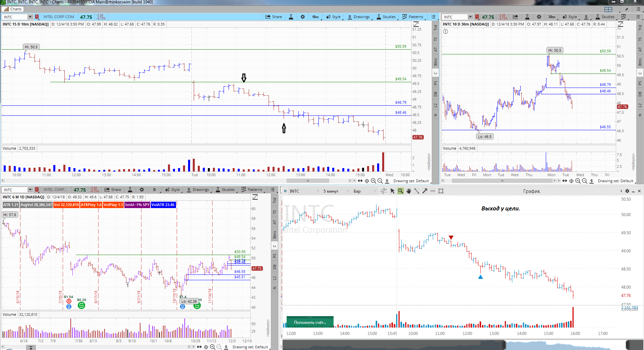Screen dimensions: 644x350
Task: Open chart settings gear on 10m chart
Action: coord(303,17)
